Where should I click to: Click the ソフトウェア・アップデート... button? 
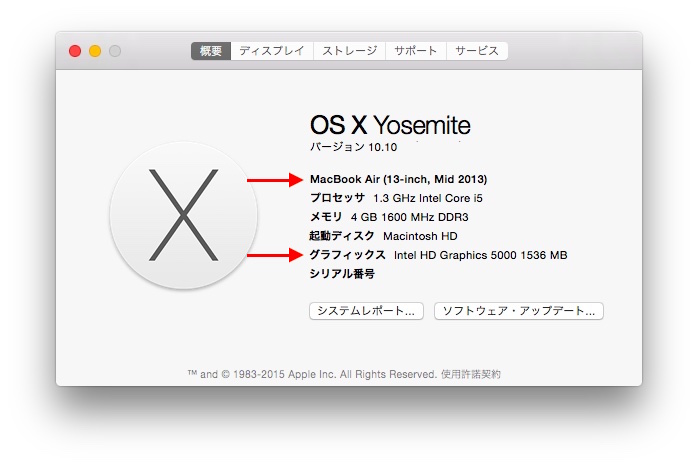[519, 311]
